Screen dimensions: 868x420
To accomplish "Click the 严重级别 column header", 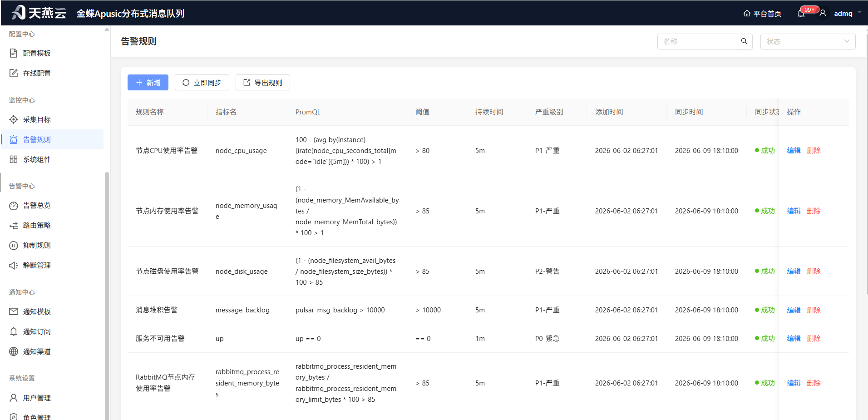I will [x=549, y=112].
